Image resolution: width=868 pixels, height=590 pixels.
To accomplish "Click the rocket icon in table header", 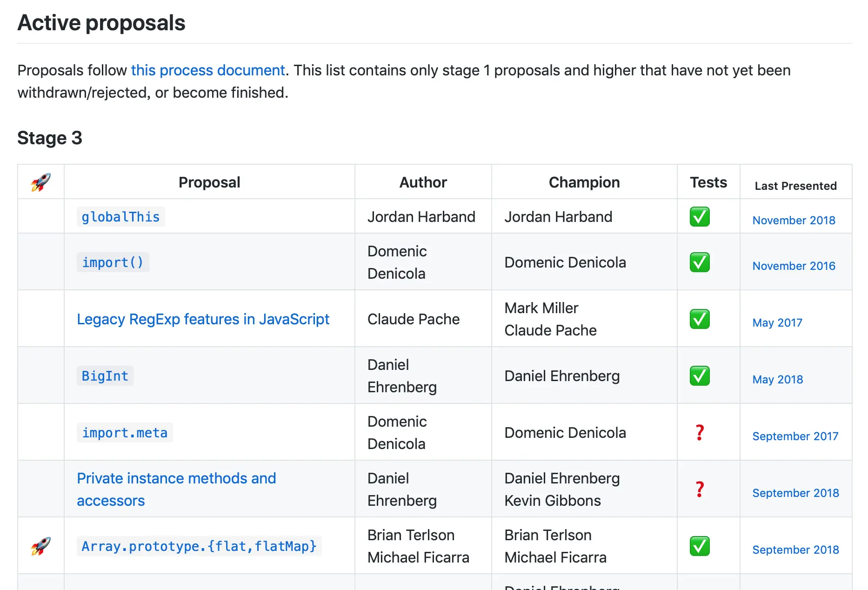I will [x=41, y=182].
